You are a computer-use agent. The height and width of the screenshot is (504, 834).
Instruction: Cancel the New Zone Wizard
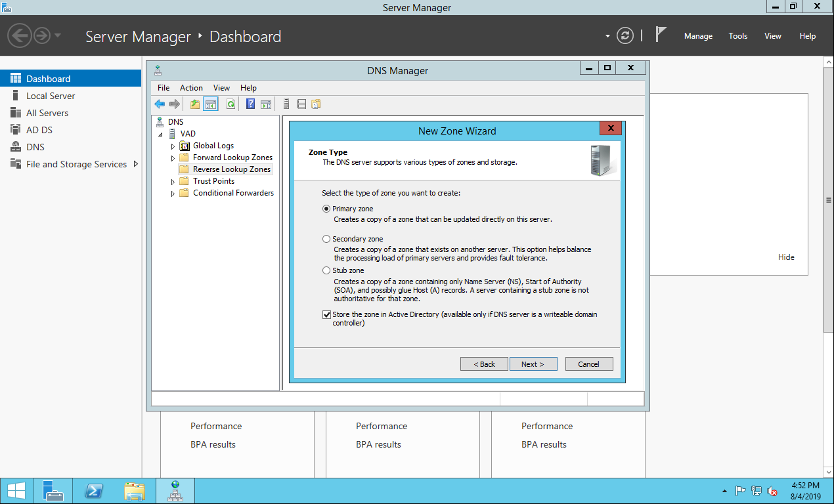[588, 364]
